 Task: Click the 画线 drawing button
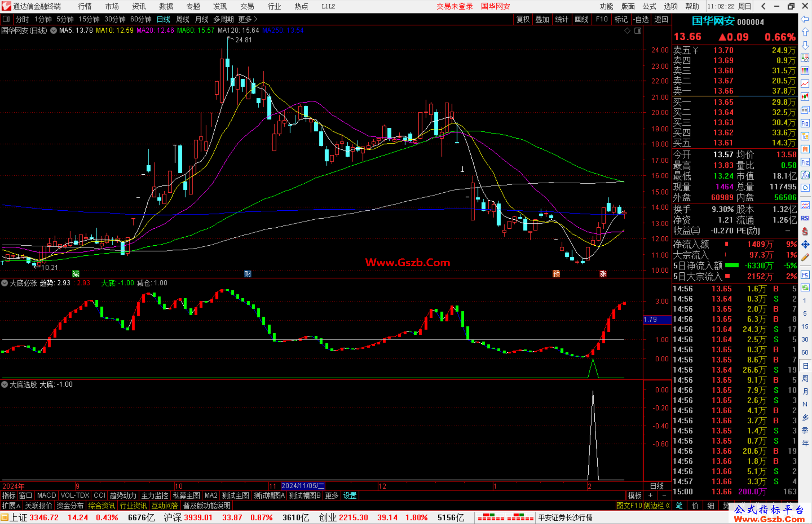click(582, 19)
